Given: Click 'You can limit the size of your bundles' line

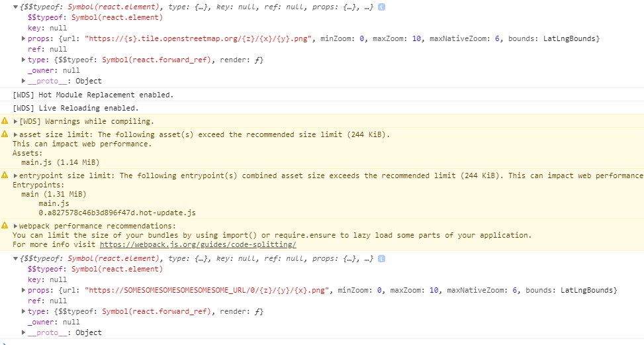Looking at the screenshot, I should pyautogui.click(x=272, y=235).
